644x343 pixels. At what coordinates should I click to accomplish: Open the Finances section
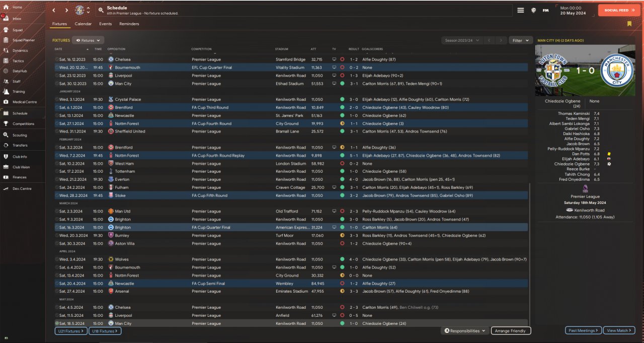coord(20,177)
